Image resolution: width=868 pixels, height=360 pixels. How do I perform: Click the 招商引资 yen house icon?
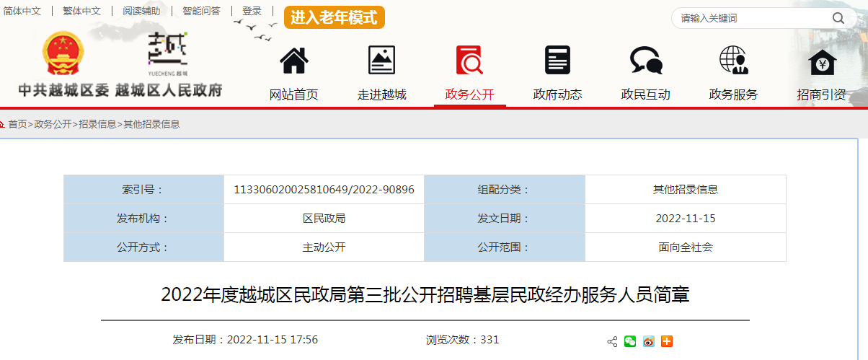point(822,61)
